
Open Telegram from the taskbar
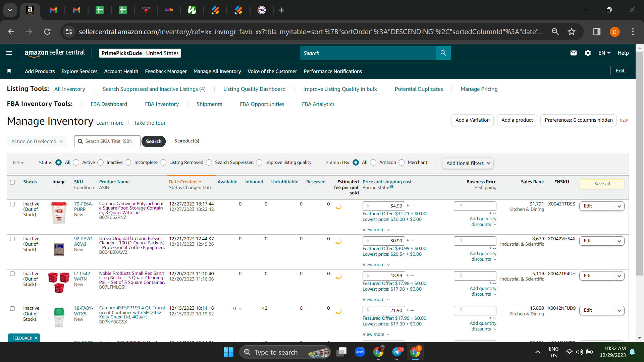[x=397, y=352]
